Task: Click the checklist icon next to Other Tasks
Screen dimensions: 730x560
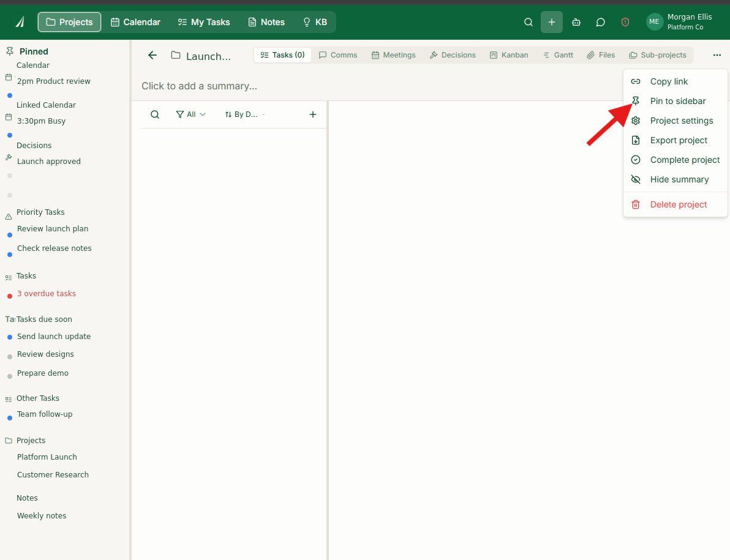Action: (x=9, y=400)
